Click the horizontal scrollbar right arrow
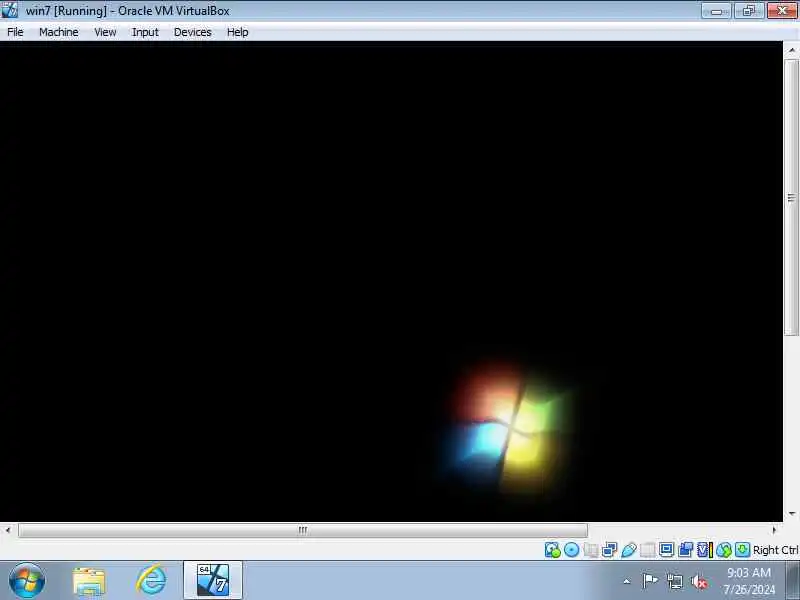 [774, 530]
